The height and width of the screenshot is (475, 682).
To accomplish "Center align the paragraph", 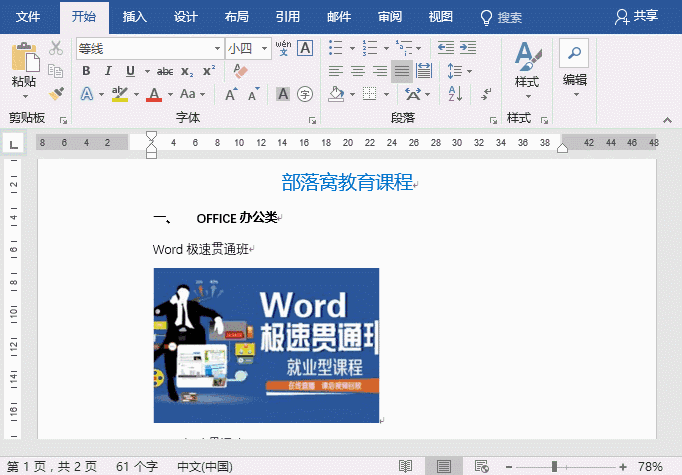I will (357, 71).
